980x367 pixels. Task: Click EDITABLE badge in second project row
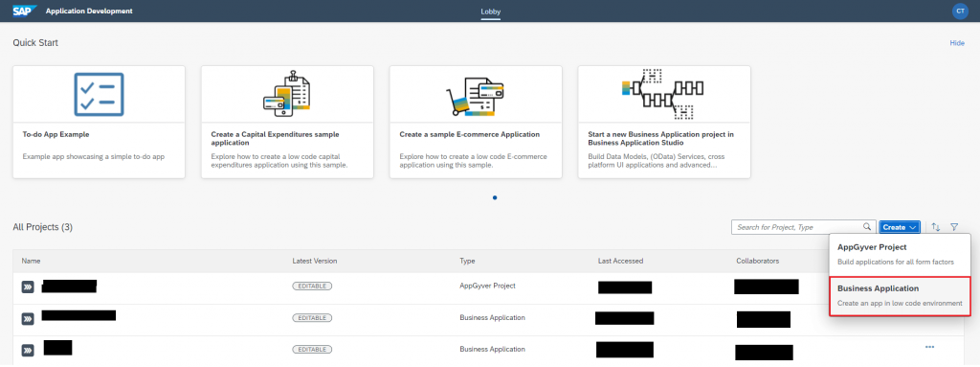[x=312, y=317]
